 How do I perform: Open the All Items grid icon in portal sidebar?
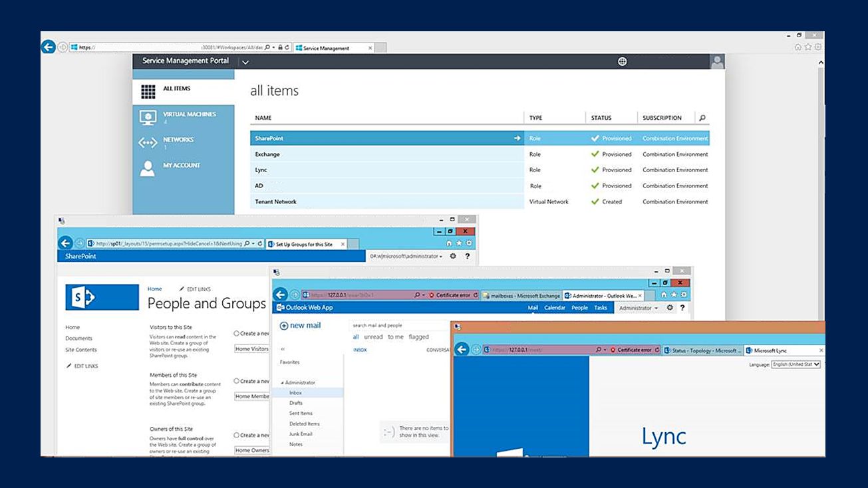click(x=148, y=91)
